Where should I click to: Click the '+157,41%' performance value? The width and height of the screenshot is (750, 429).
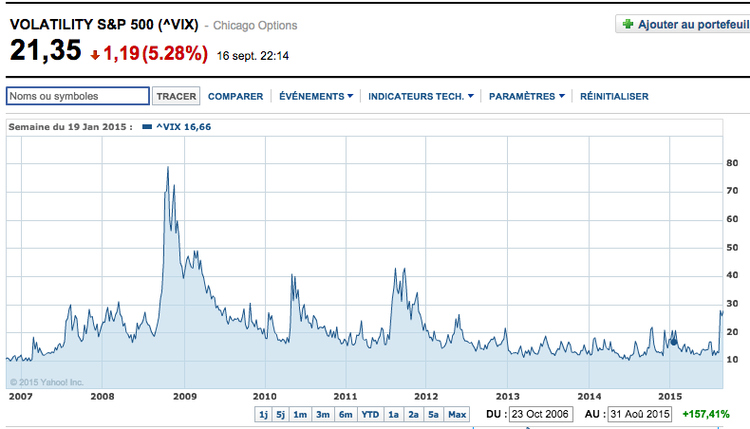click(706, 414)
